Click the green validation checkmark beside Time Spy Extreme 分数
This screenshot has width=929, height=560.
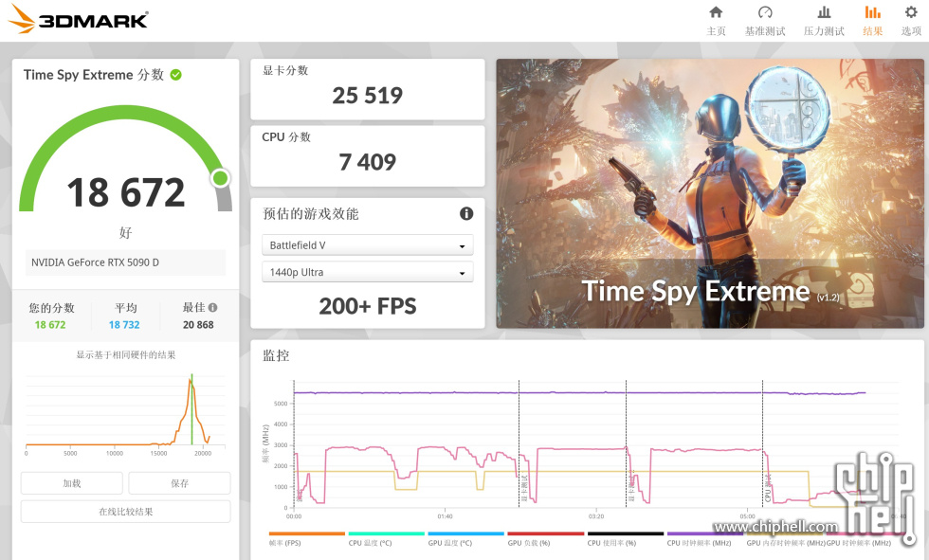pyautogui.click(x=176, y=75)
